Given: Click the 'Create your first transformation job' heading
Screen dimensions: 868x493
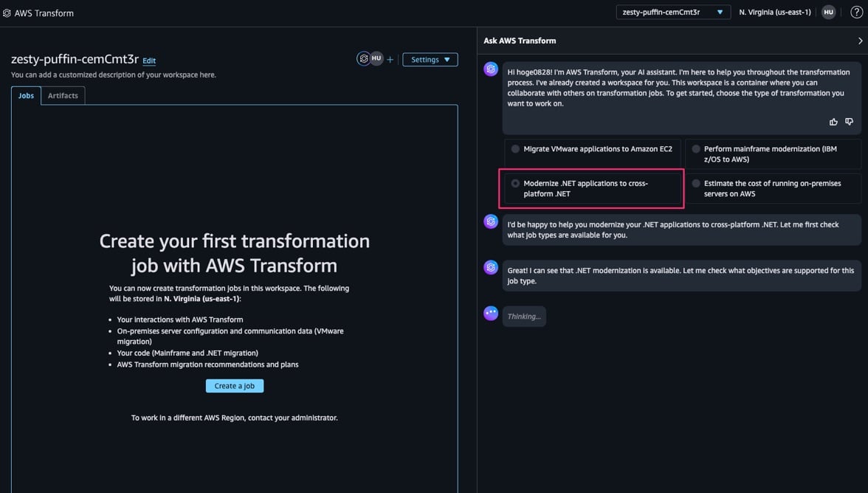Looking at the screenshot, I should click(235, 253).
